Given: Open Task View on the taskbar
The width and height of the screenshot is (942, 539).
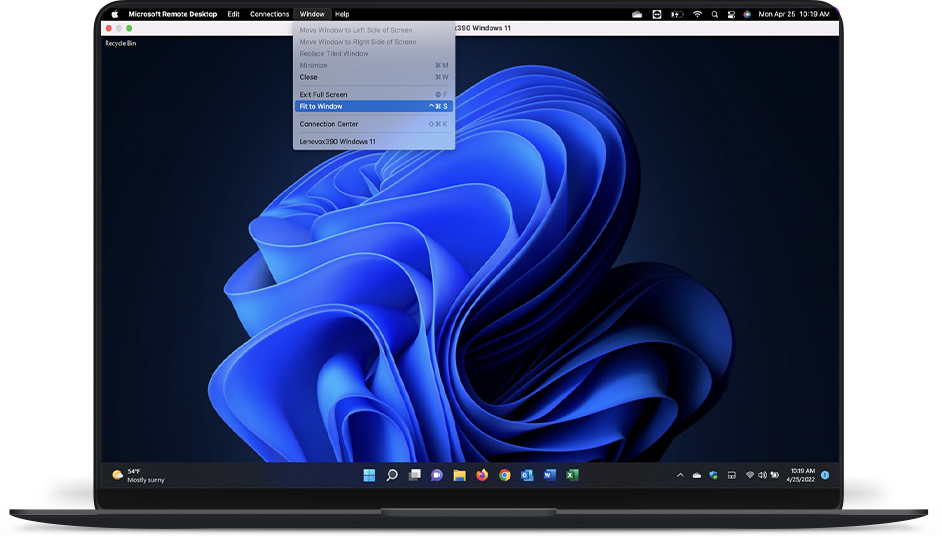Looking at the screenshot, I should pos(414,475).
